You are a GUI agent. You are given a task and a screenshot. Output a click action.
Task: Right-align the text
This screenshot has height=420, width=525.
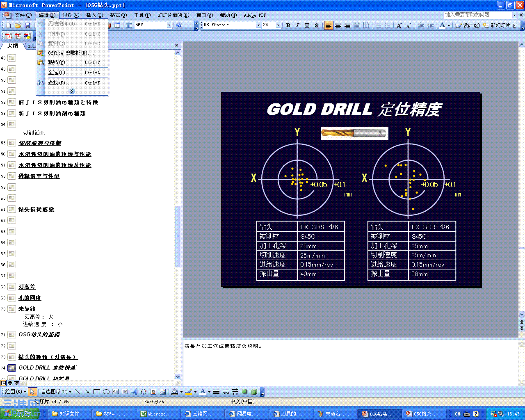347,25
